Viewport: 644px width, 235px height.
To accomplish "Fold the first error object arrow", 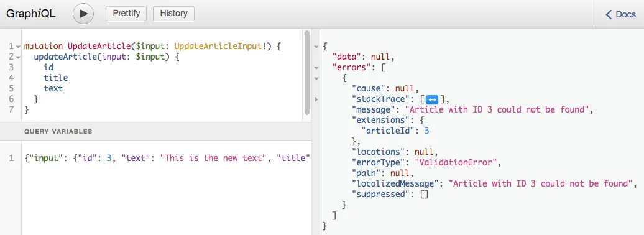I will click(316, 78).
